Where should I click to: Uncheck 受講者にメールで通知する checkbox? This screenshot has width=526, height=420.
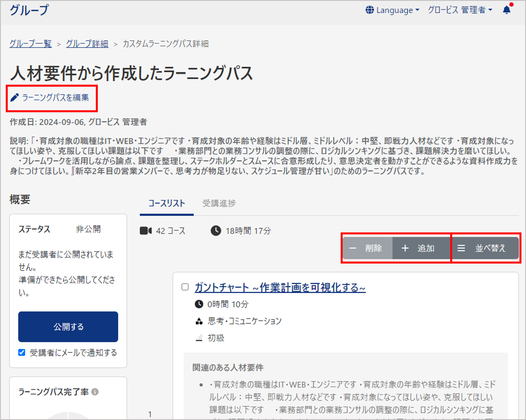(22, 352)
